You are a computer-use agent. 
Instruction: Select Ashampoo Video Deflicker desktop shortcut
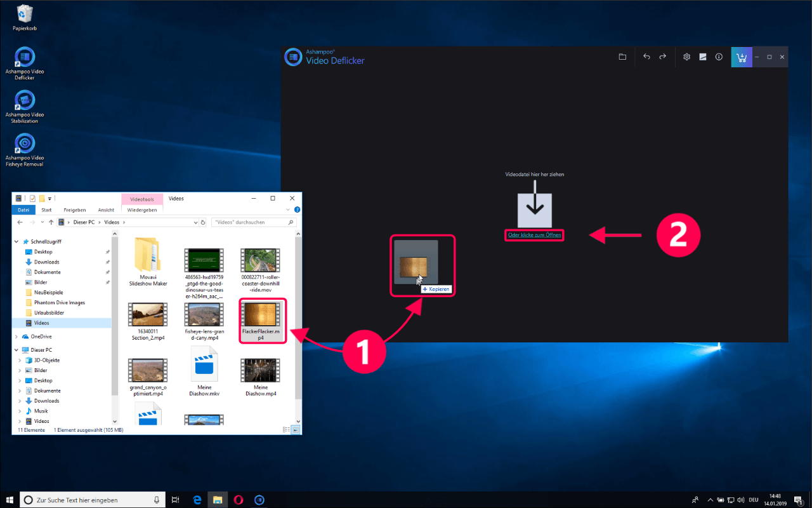click(25, 63)
